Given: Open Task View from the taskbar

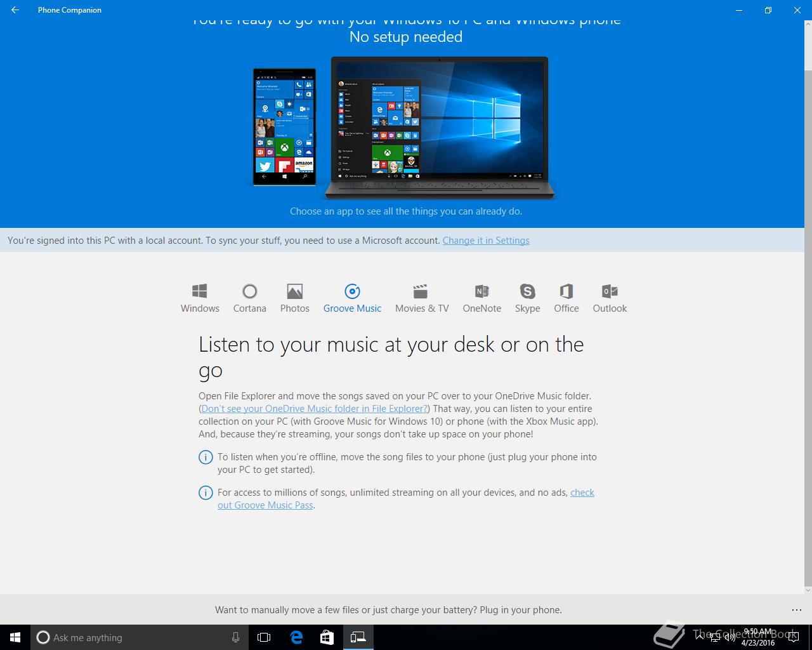Looking at the screenshot, I should 264,637.
